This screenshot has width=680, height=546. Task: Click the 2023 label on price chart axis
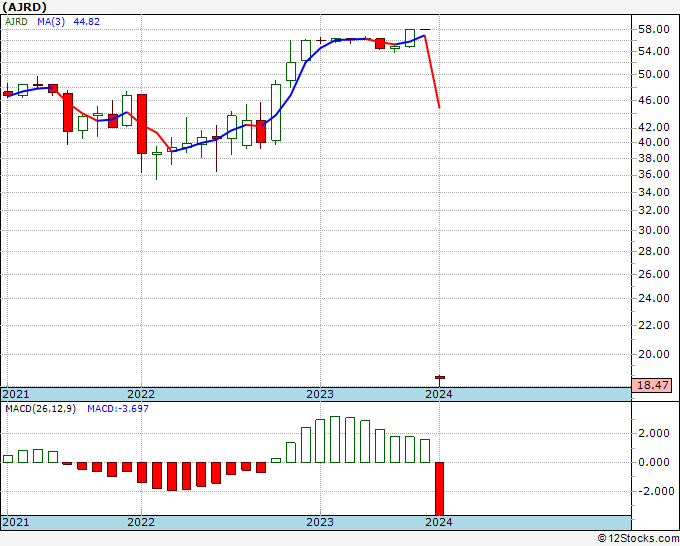[320, 394]
